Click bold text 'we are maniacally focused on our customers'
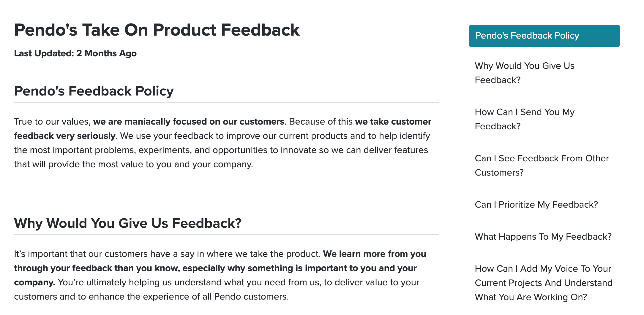 (x=189, y=122)
